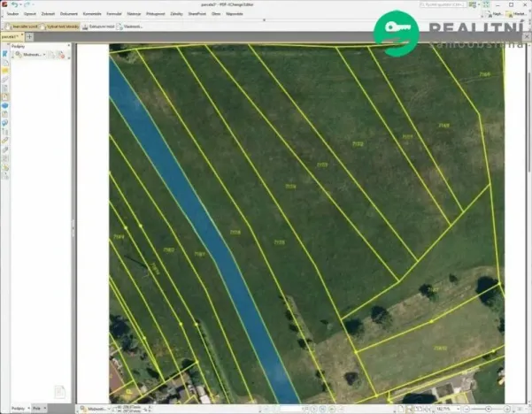Open the Soubor menu
Image resolution: width=532 pixels, height=414 pixels.
(x=12, y=14)
